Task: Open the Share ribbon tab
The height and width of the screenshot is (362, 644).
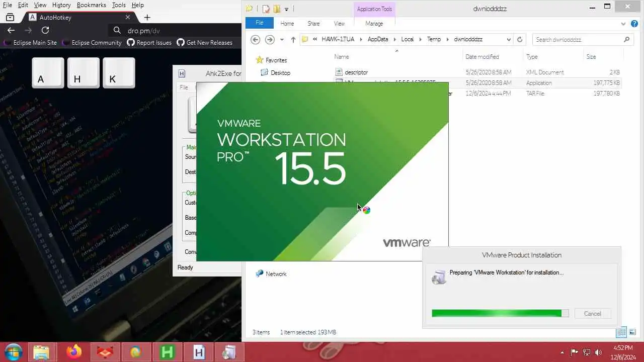Action: click(x=313, y=24)
